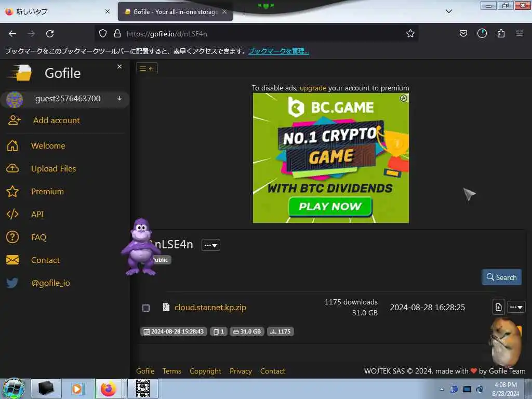Click the BonziBuddy purple gorilla
This screenshot has width=532, height=399.
click(140, 247)
